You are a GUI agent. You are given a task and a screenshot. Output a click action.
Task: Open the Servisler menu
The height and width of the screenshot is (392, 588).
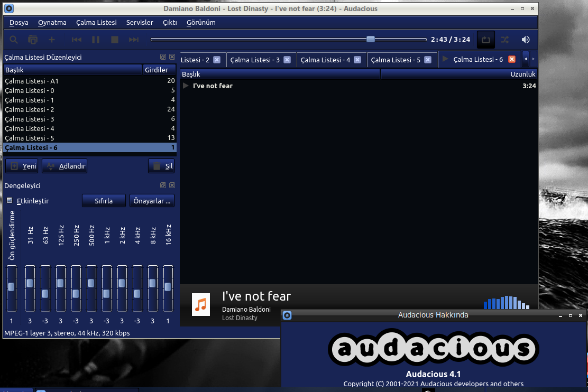(140, 23)
